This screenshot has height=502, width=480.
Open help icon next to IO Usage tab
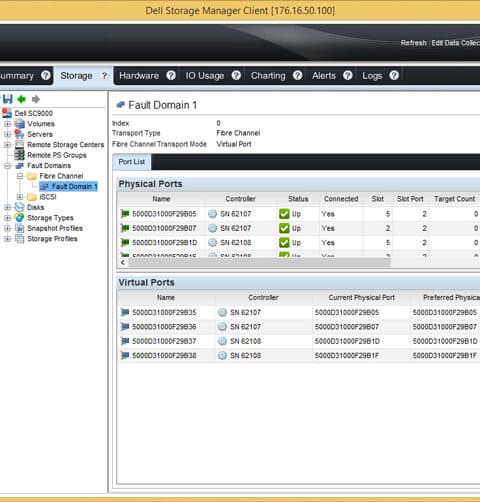tap(236, 76)
